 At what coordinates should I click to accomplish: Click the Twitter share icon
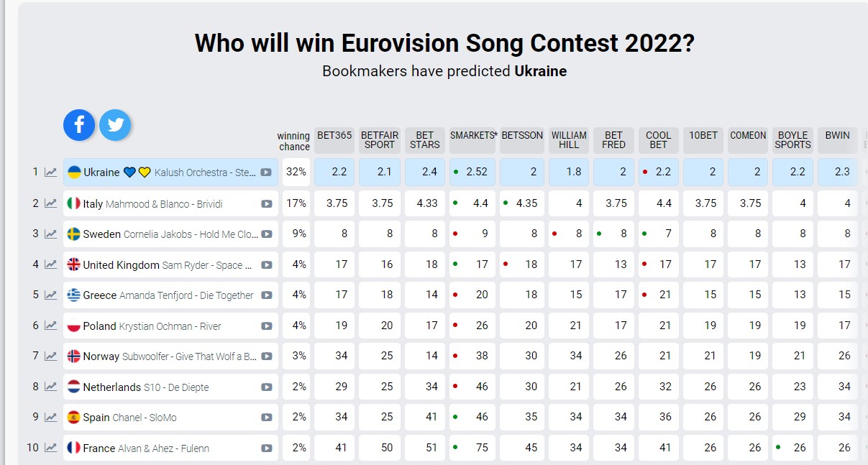point(115,125)
